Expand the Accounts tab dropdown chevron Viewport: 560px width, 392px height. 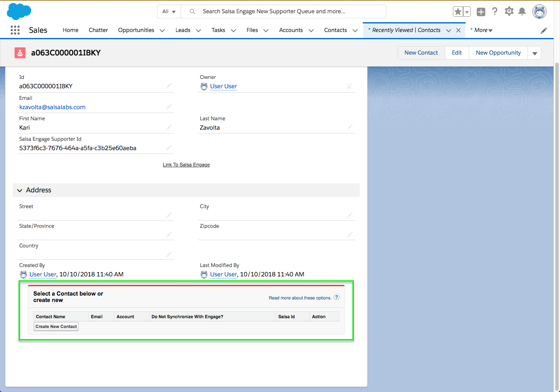point(311,30)
